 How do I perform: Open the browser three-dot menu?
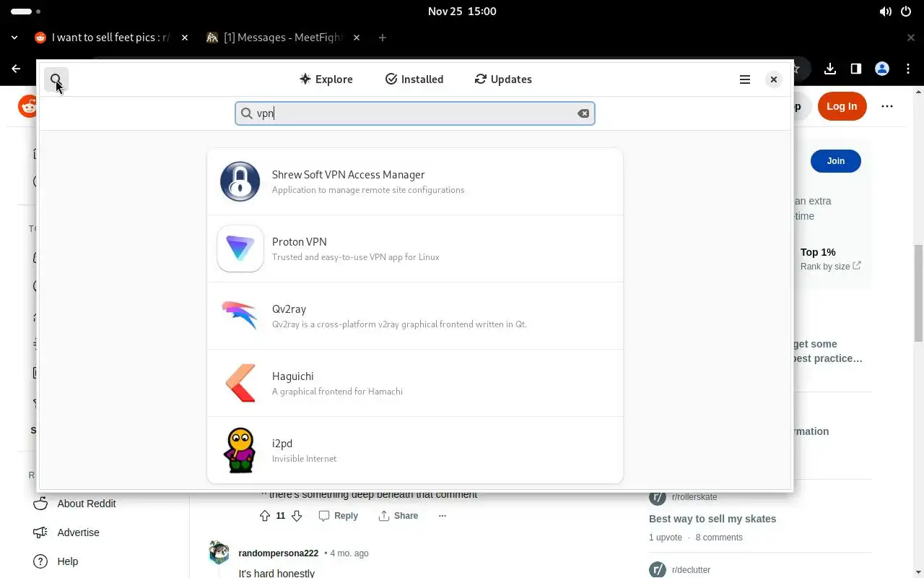tap(908, 69)
